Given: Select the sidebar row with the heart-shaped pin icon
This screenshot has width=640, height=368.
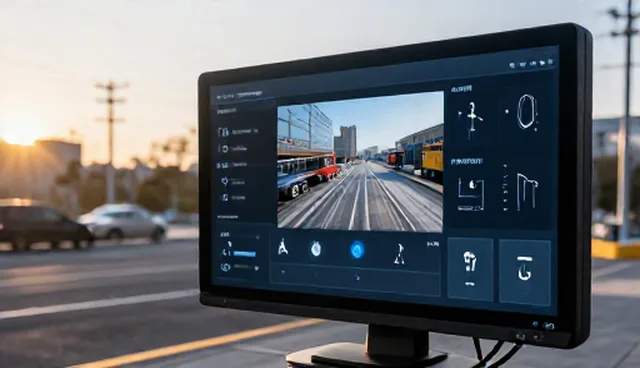Looking at the screenshot, I should pyautogui.click(x=233, y=182).
